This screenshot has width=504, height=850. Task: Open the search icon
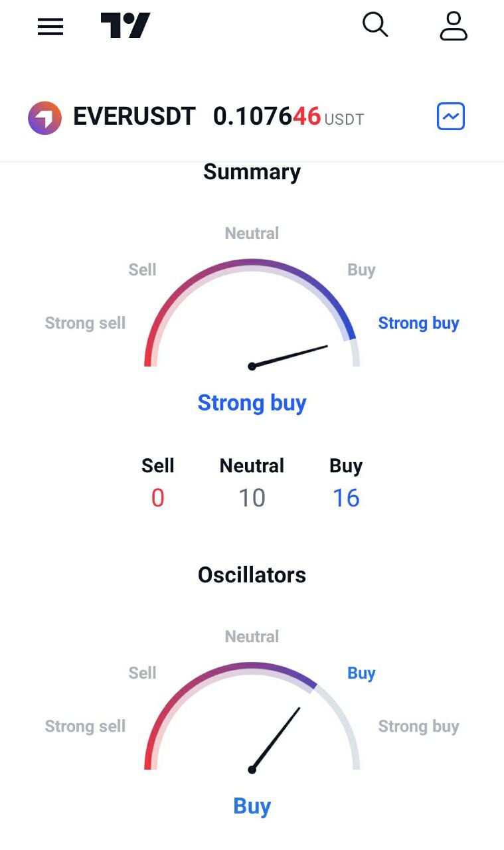375,26
